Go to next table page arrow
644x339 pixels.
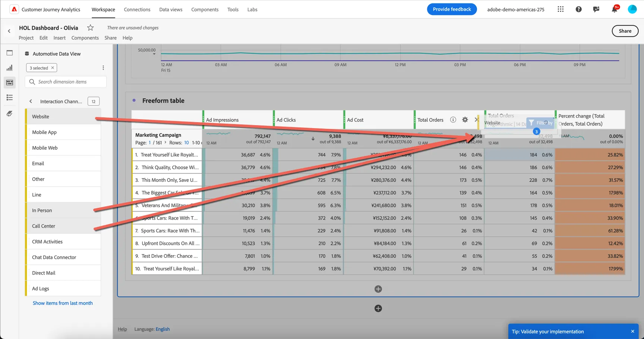pyautogui.click(x=165, y=142)
